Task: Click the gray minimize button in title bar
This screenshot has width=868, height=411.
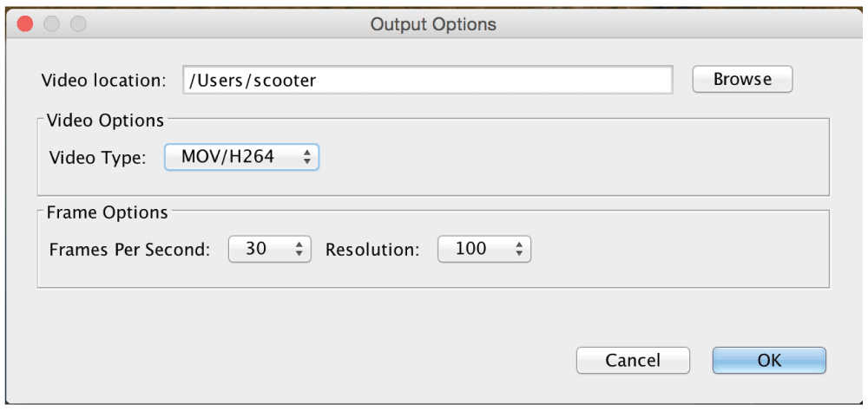Action: [51, 23]
